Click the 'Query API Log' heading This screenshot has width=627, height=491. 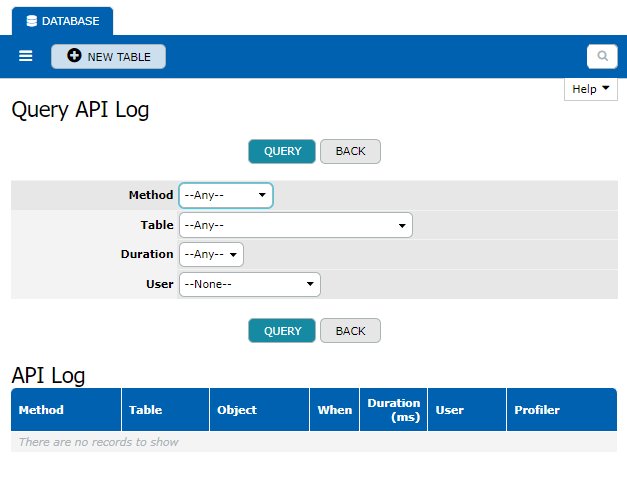click(x=80, y=110)
